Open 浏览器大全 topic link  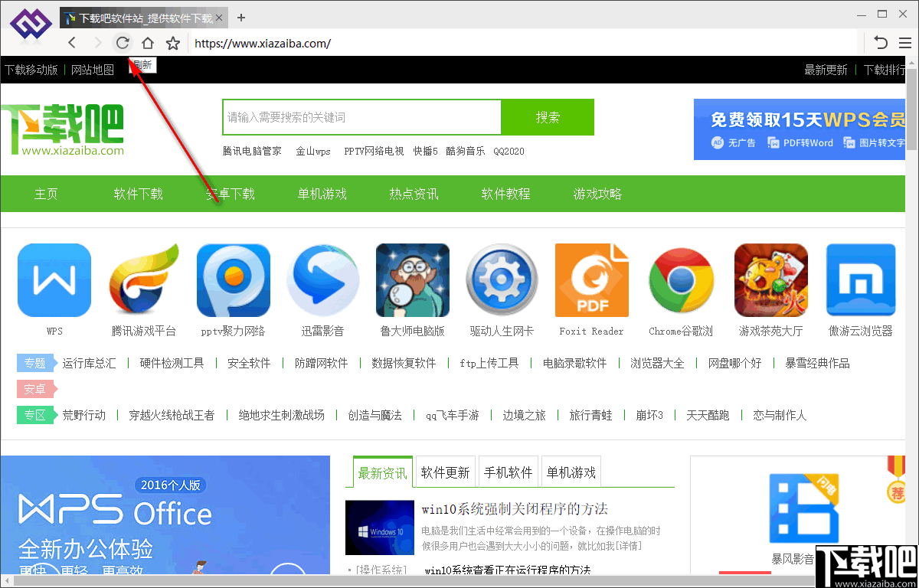click(657, 363)
